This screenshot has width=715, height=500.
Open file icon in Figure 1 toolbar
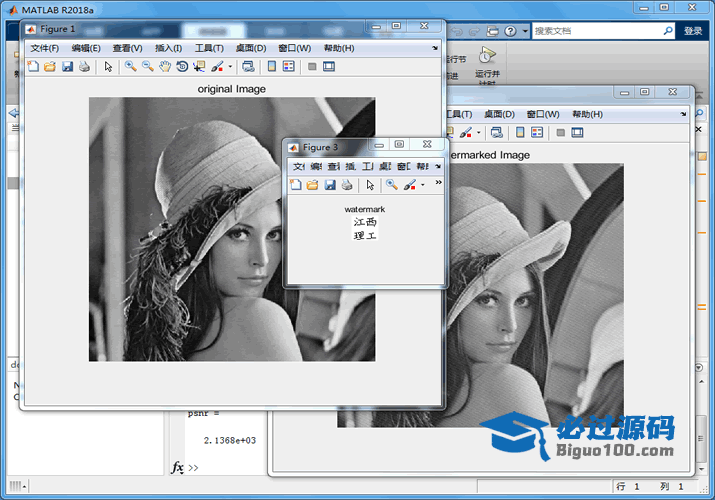click(50, 67)
